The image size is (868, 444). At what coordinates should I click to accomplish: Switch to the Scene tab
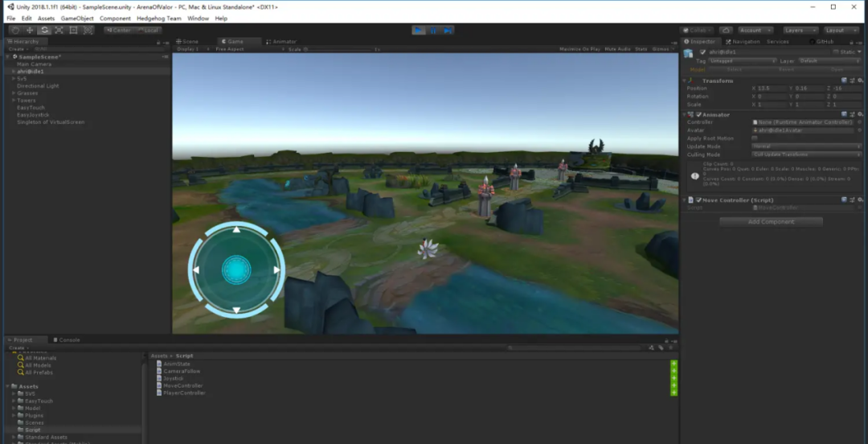pyautogui.click(x=187, y=42)
